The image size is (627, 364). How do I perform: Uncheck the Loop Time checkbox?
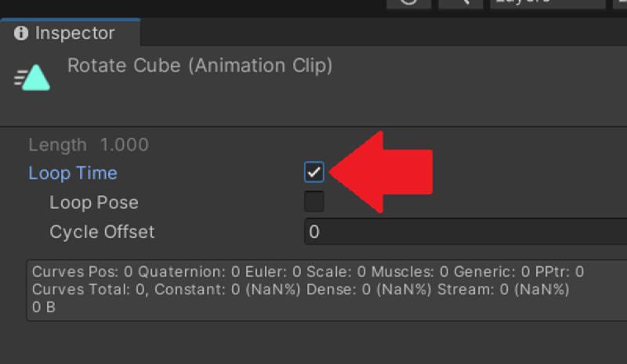point(314,172)
